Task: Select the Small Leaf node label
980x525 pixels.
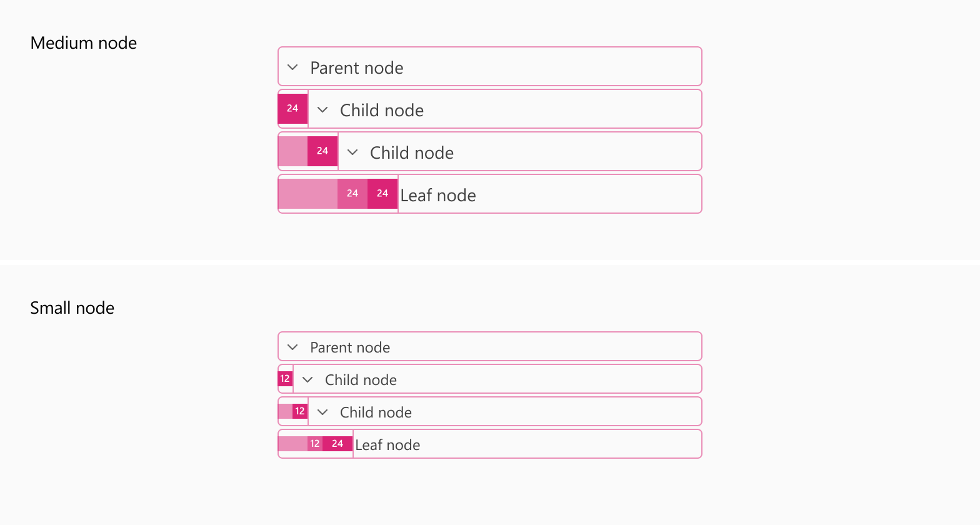Action: click(x=387, y=444)
